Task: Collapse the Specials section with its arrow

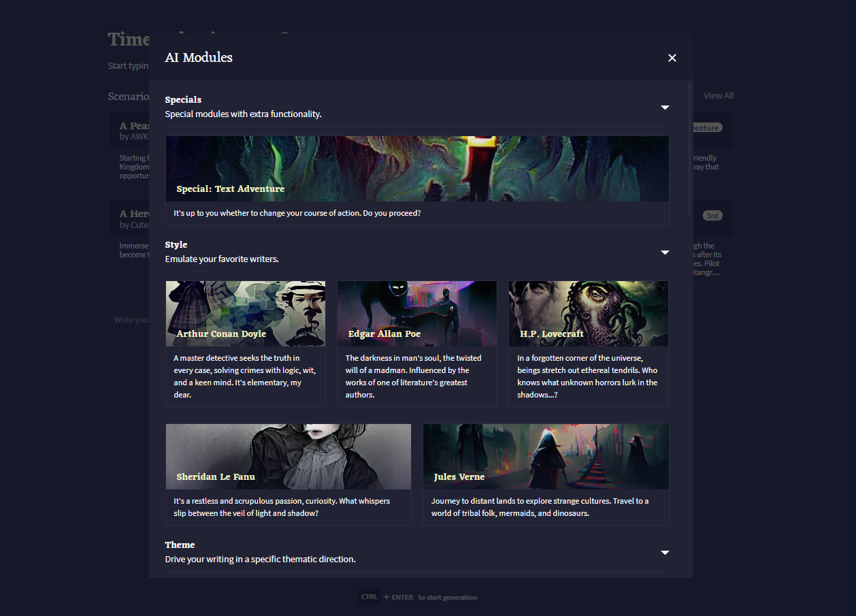Action: [665, 107]
